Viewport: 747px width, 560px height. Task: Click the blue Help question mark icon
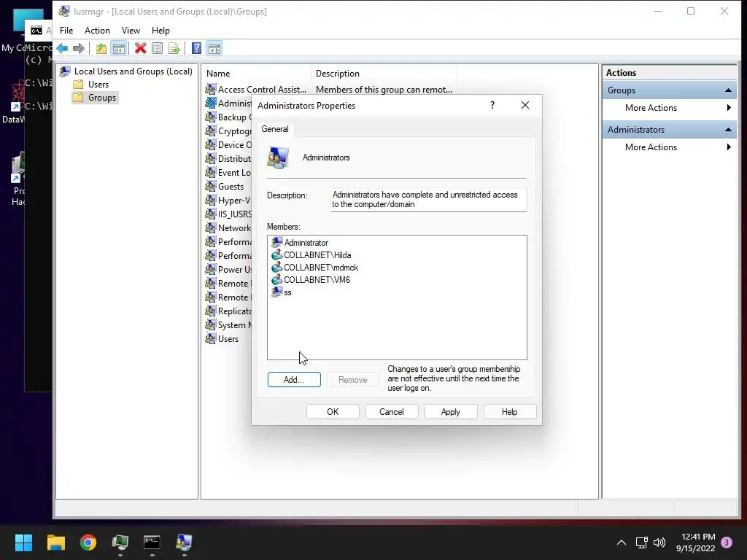(196, 48)
